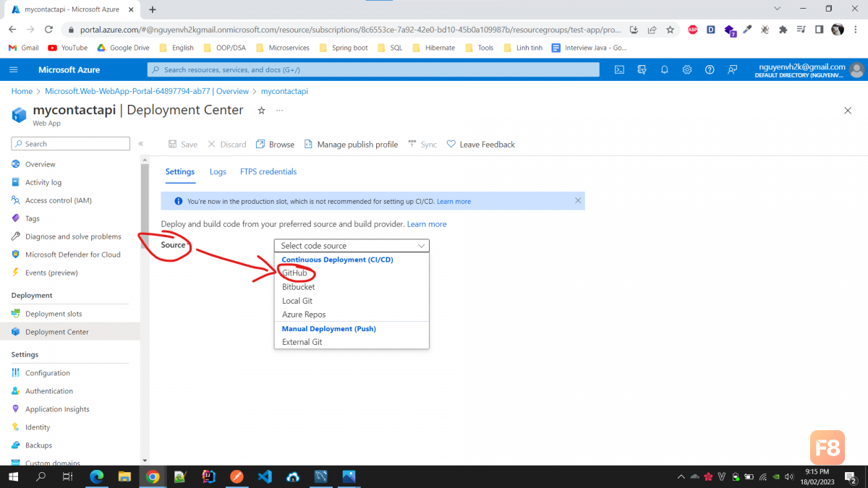Click the Search resources, services, and docs box
868x488 pixels.
[x=373, y=69]
